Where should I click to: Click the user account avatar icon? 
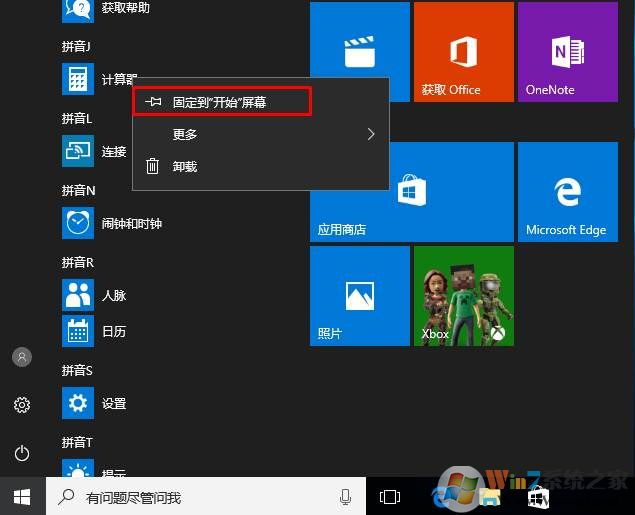[x=22, y=357]
